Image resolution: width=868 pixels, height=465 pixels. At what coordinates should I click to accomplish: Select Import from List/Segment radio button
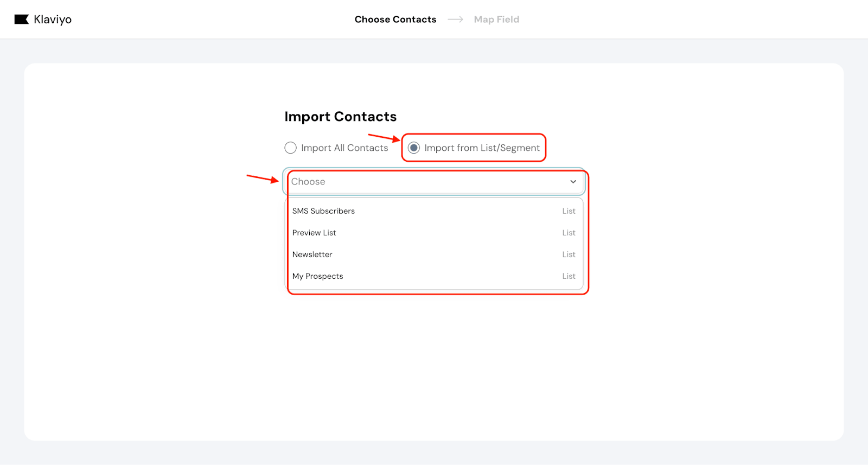click(414, 148)
